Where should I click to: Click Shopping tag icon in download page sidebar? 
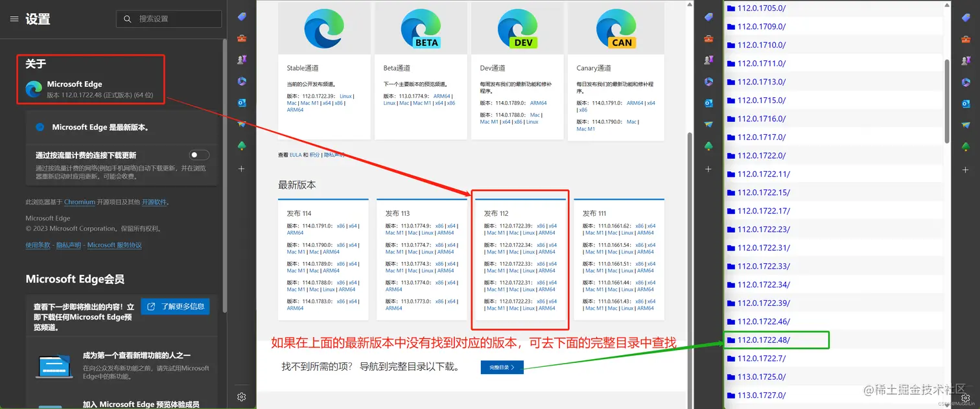coord(708,17)
